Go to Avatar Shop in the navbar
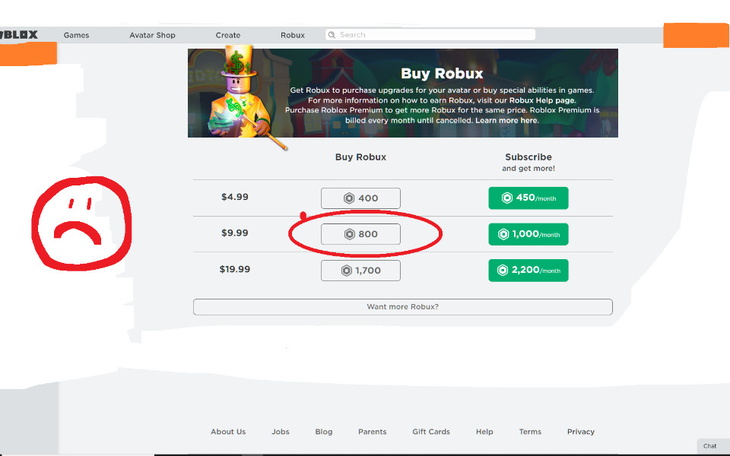 pos(152,35)
